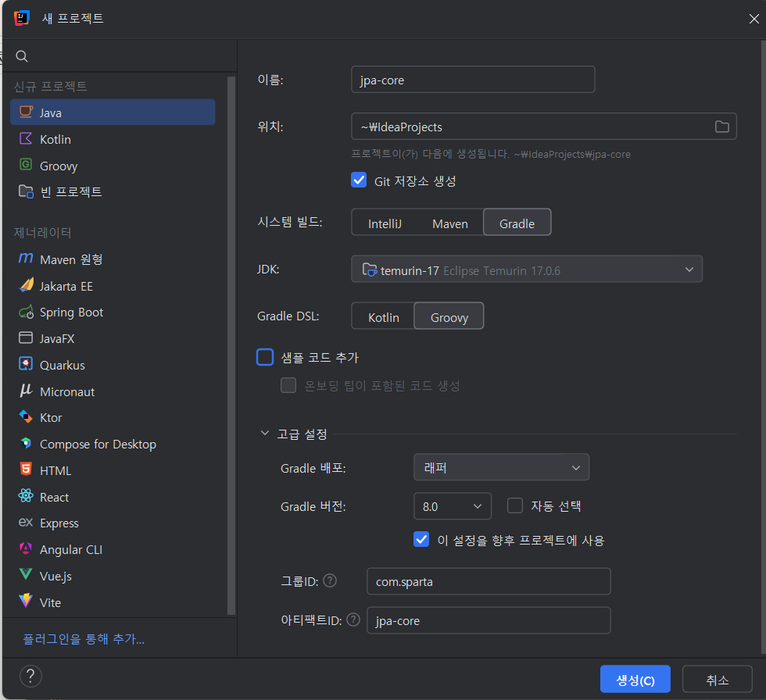
Task: Choose the Vite lightning icon
Action: 26,601
